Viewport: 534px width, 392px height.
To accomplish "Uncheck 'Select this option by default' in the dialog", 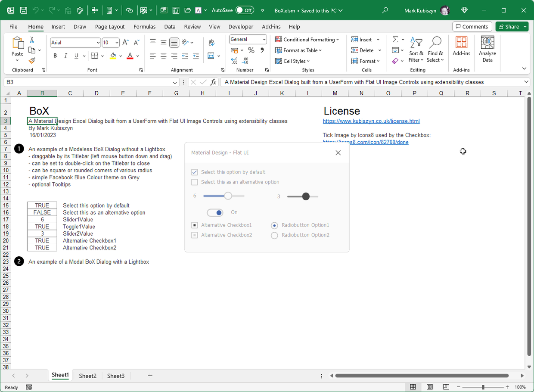I will pyautogui.click(x=195, y=172).
